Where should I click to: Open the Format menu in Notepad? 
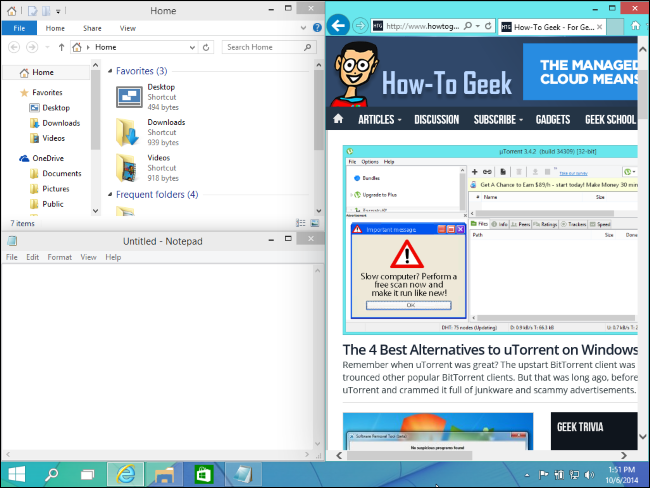tap(59, 257)
